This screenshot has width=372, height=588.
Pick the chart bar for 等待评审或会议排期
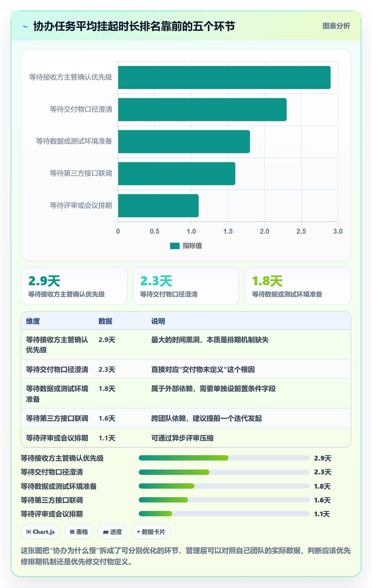(x=158, y=206)
